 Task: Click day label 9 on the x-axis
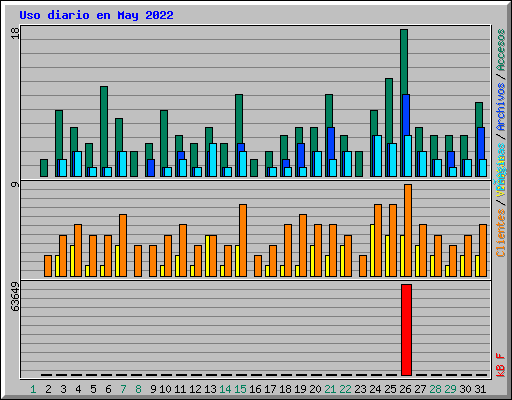(x=153, y=389)
